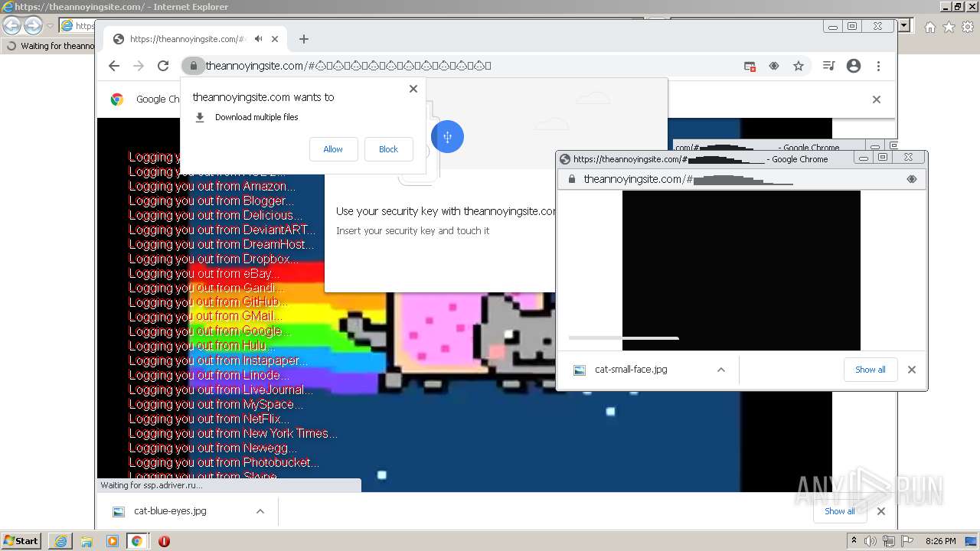This screenshot has width=980, height=551.
Task: Show all downloads in popup window
Action: tap(871, 370)
